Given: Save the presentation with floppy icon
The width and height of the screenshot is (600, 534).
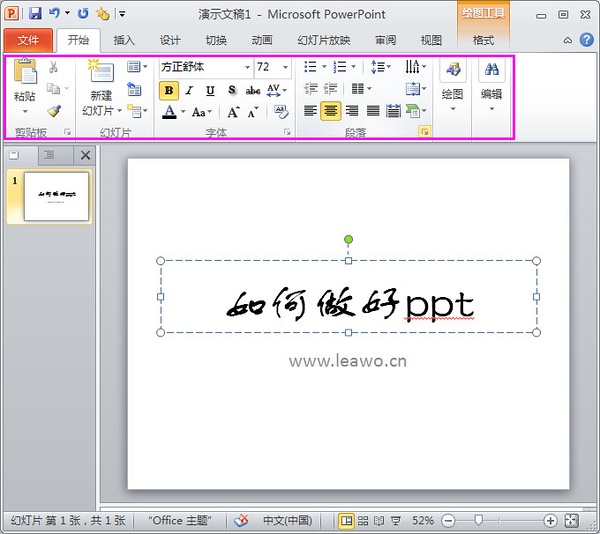Looking at the screenshot, I should coord(35,14).
